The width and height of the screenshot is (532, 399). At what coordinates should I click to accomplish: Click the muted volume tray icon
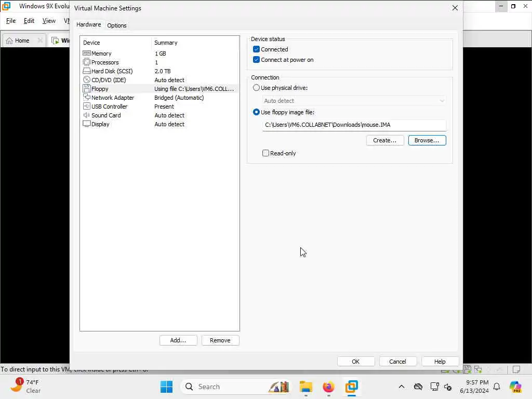[x=448, y=387]
